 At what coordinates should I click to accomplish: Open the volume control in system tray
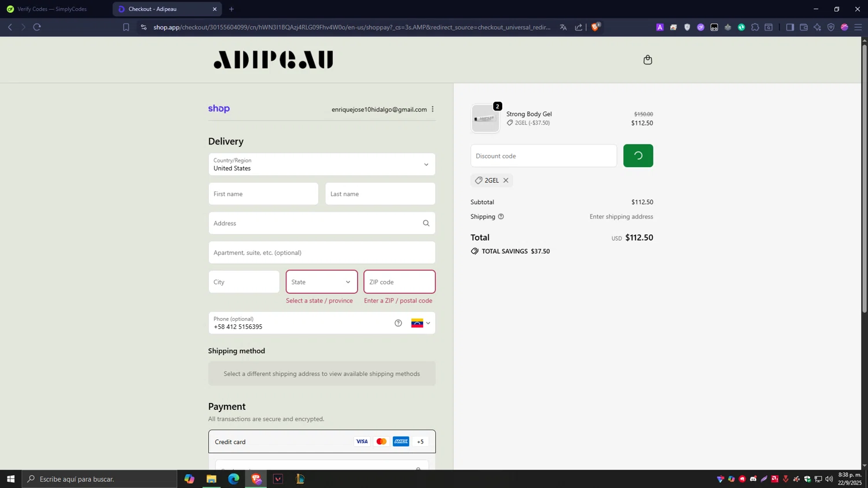pyautogui.click(x=829, y=479)
